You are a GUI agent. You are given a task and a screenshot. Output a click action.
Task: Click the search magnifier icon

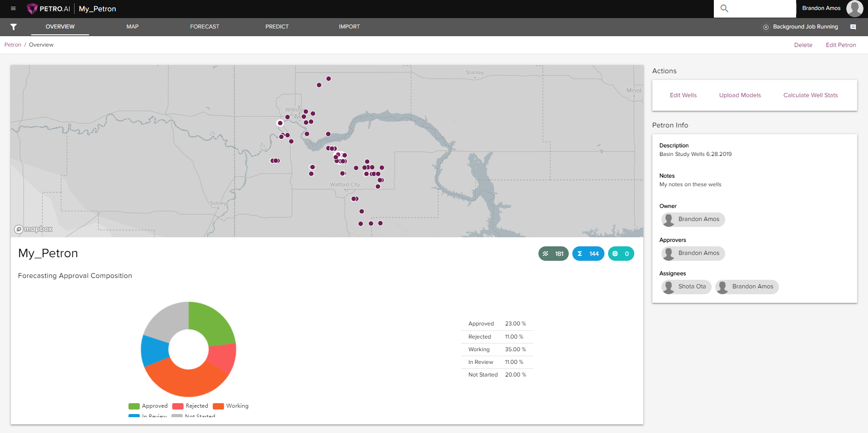tap(724, 9)
